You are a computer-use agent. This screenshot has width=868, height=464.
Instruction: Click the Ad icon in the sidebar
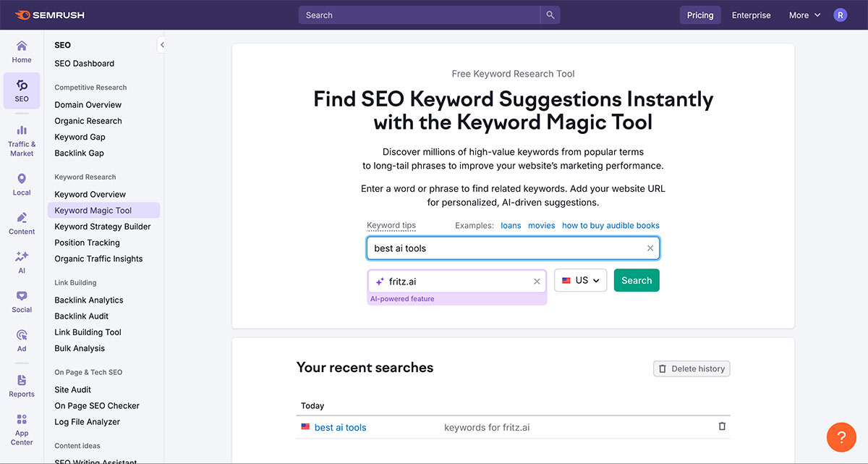[21, 339]
